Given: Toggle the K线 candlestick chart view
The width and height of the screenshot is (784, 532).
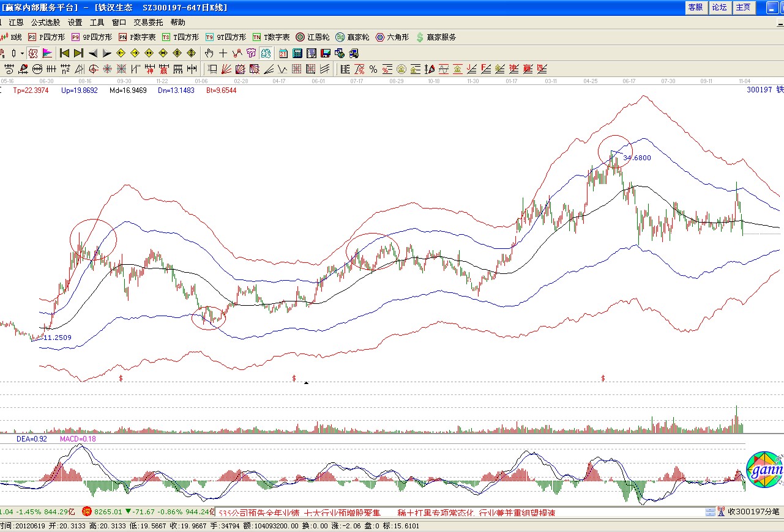Looking at the screenshot, I should 11,37.
